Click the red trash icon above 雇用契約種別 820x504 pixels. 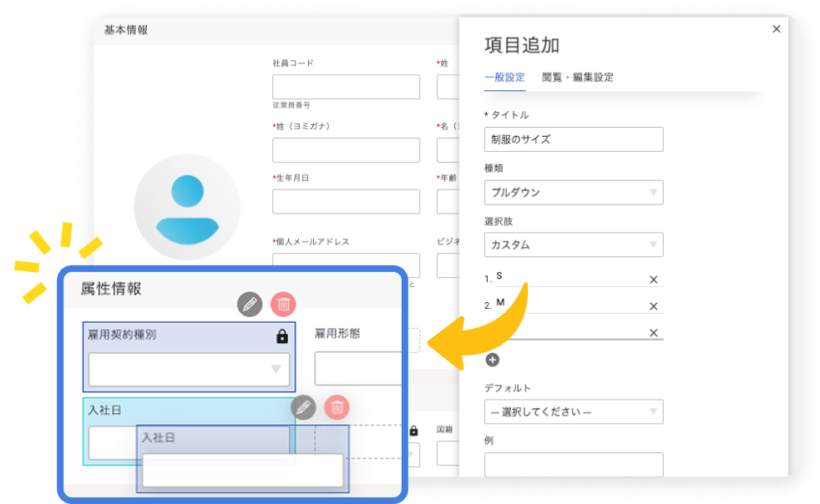284,304
